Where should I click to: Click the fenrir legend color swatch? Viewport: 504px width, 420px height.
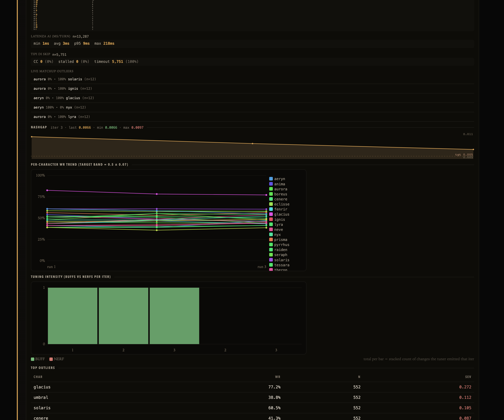(x=271, y=209)
